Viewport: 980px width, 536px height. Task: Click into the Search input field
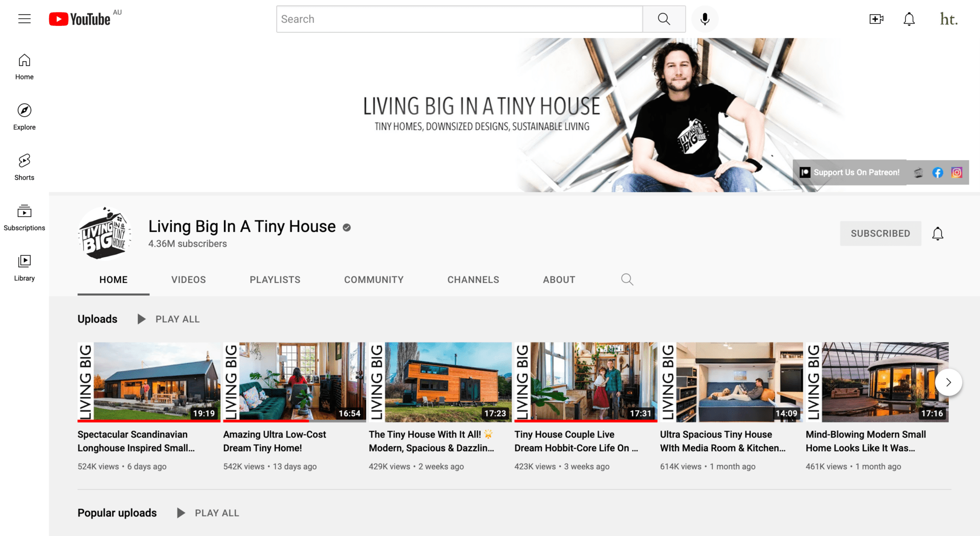pyautogui.click(x=459, y=19)
